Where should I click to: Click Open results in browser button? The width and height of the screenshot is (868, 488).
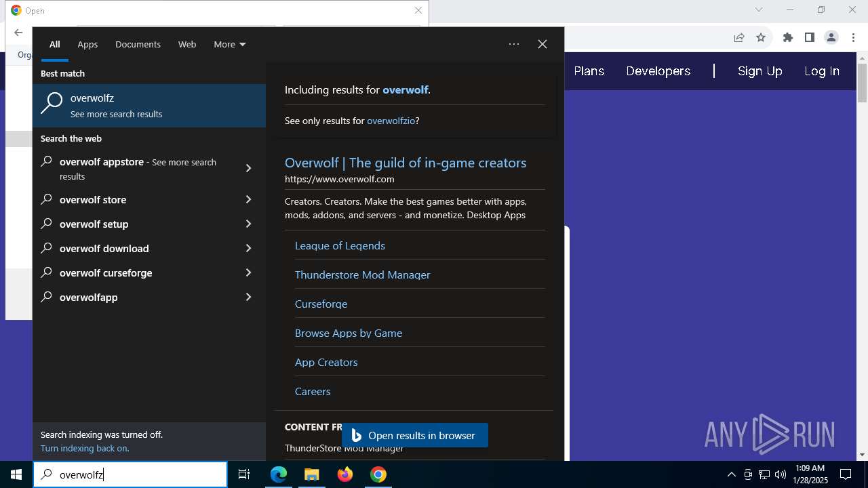click(415, 435)
